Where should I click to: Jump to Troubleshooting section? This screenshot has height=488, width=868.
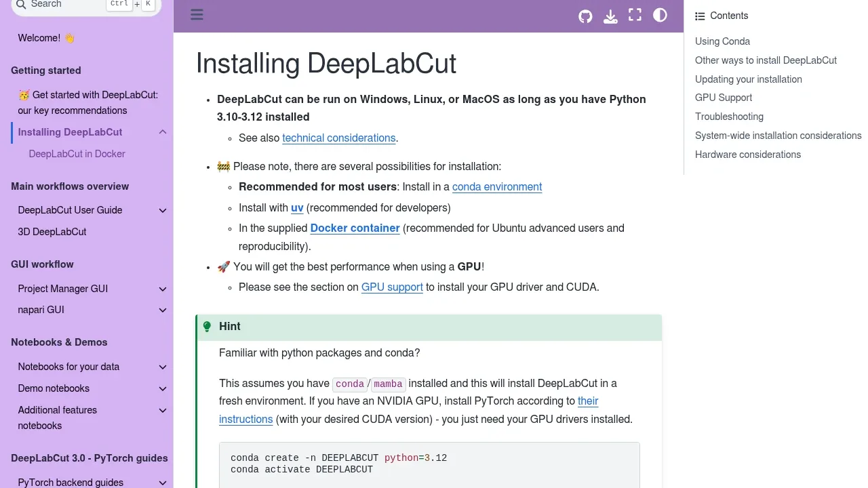729,117
